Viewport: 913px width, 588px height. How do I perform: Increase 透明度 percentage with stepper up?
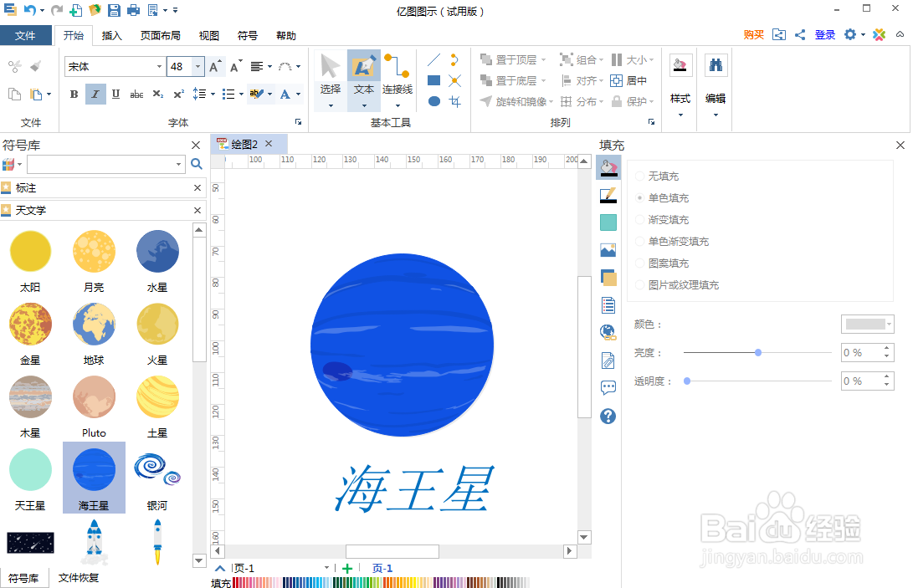[x=887, y=377]
